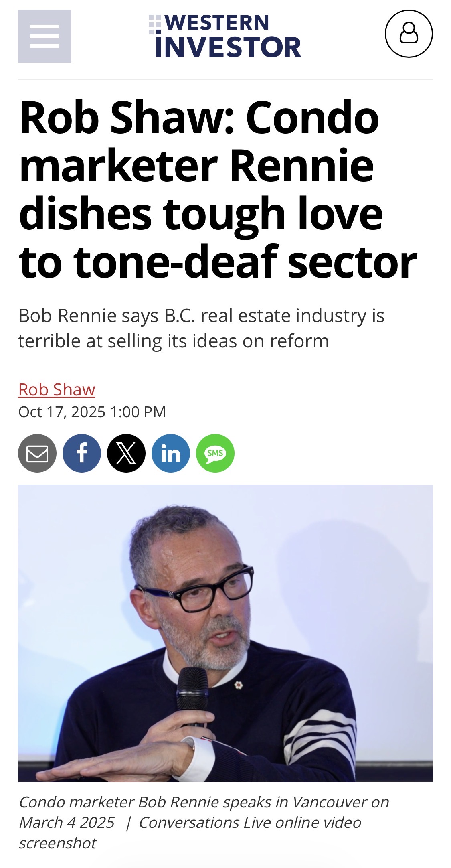Share the article via SMS icon
Viewport: 451px width, 868px height.
coord(215,453)
